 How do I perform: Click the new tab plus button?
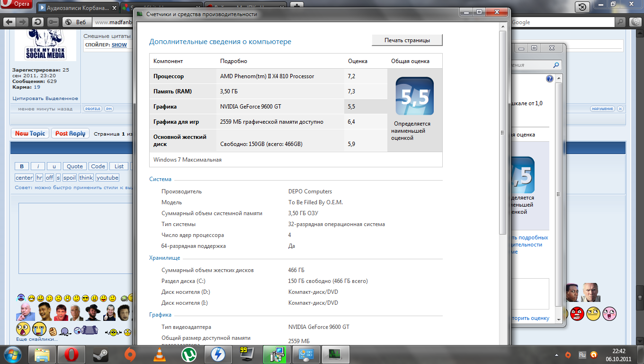(x=296, y=7)
